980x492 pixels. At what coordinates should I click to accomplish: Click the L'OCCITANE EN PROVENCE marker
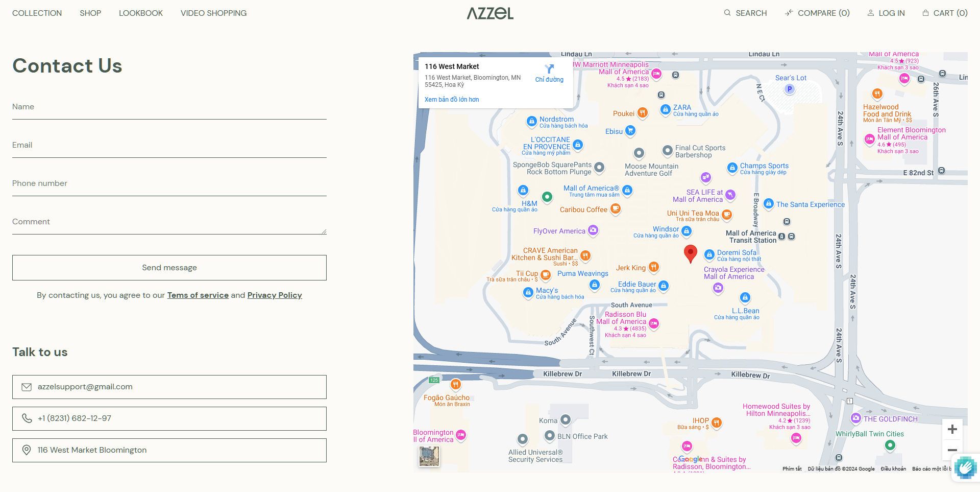coord(578,145)
